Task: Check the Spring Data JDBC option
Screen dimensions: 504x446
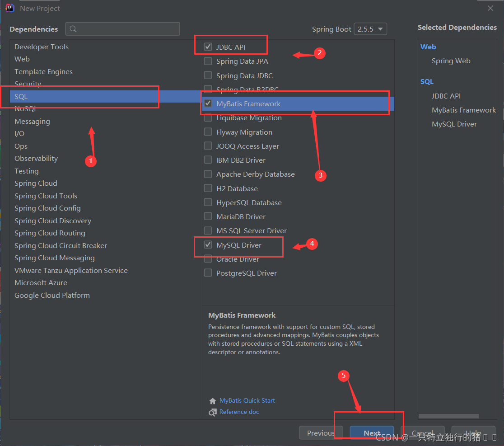Action: point(208,75)
